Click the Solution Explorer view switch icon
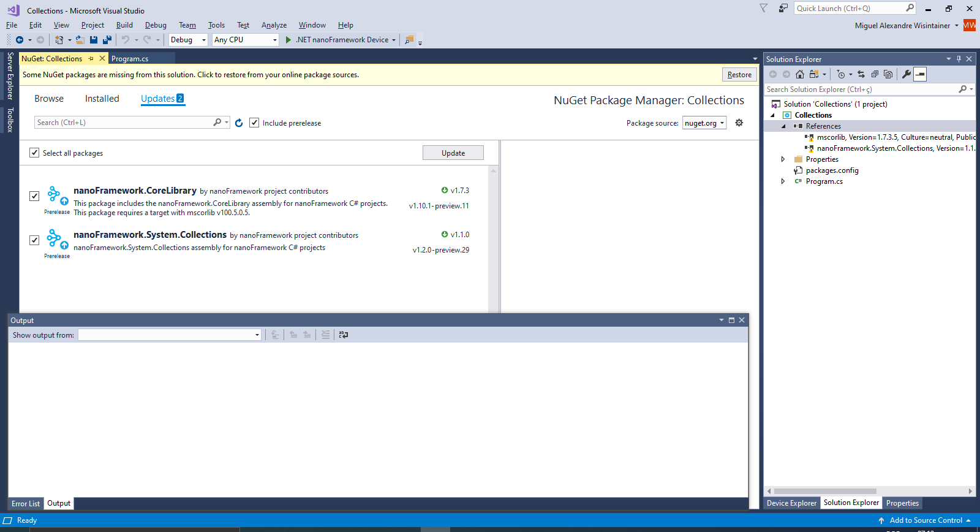This screenshot has width=980, height=532. click(x=814, y=74)
